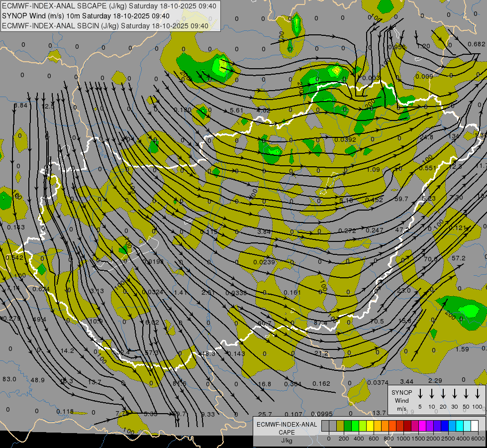Screen dimensions: 487x448
Task: Click the map value '70.5'
Action: click(x=377, y=321)
